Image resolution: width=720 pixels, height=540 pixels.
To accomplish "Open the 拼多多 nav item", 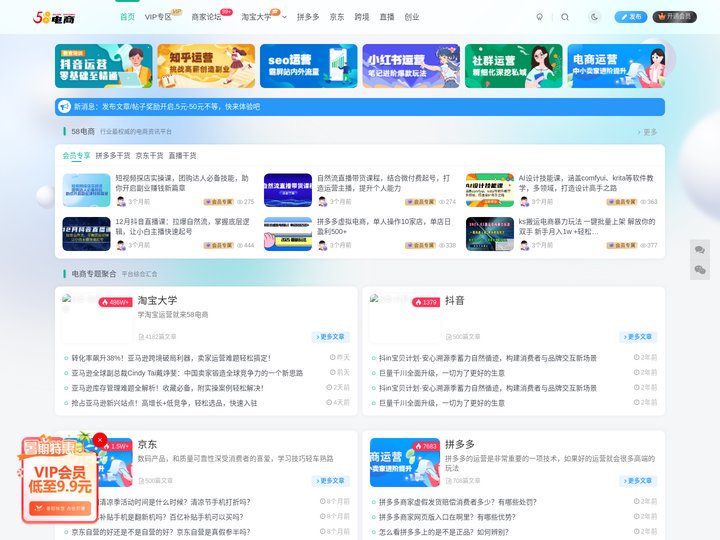I will (x=308, y=17).
